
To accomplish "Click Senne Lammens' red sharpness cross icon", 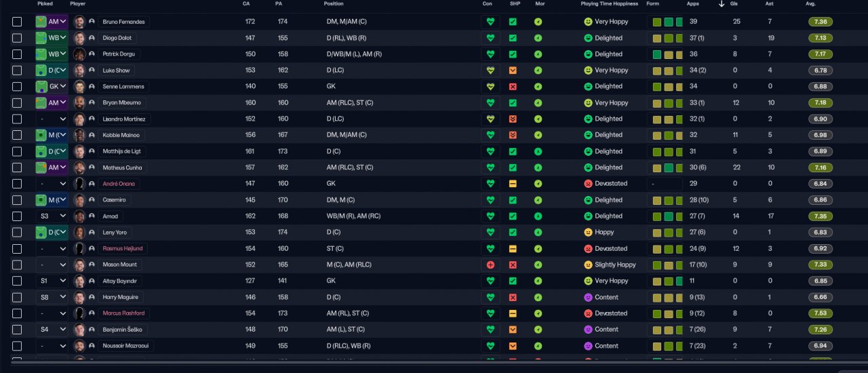I will tap(513, 87).
